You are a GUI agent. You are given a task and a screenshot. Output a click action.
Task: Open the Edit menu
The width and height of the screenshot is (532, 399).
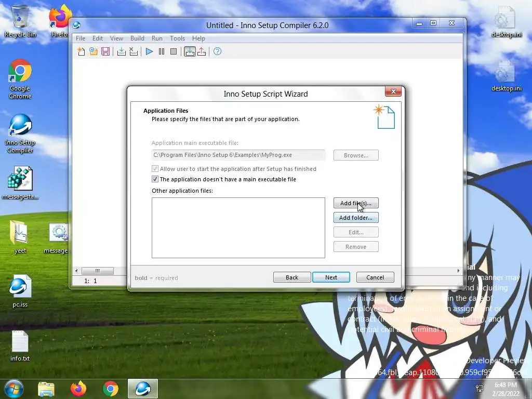click(x=98, y=38)
